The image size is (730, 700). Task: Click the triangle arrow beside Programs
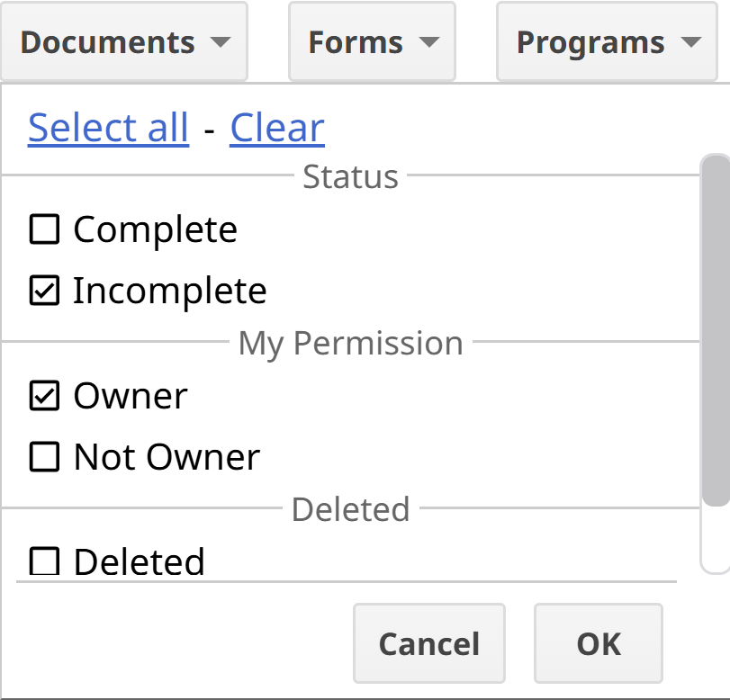[x=691, y=42]
